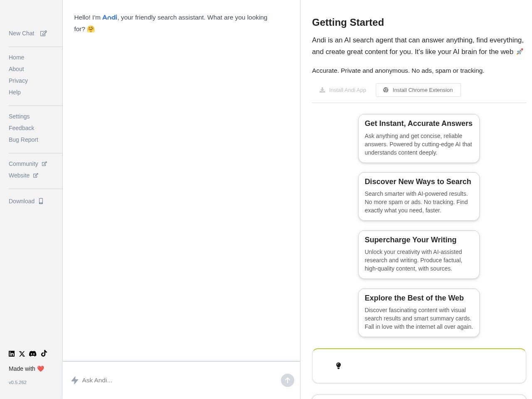Click the Discord icon in sidebar
Image resolution: width=532 pixels, height=399 pixels.
tap(33, 354)
